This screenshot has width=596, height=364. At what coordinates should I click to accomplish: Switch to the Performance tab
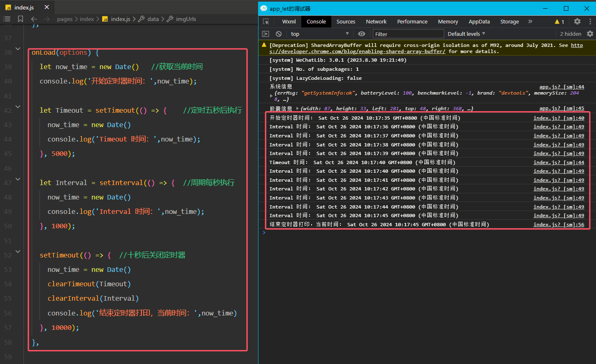(412, 21)
